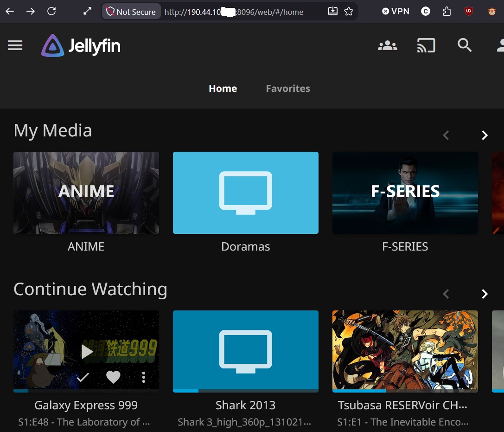Go back to the previous browser page
Viewport: 504px width, 432px height.
coord(10,12)
